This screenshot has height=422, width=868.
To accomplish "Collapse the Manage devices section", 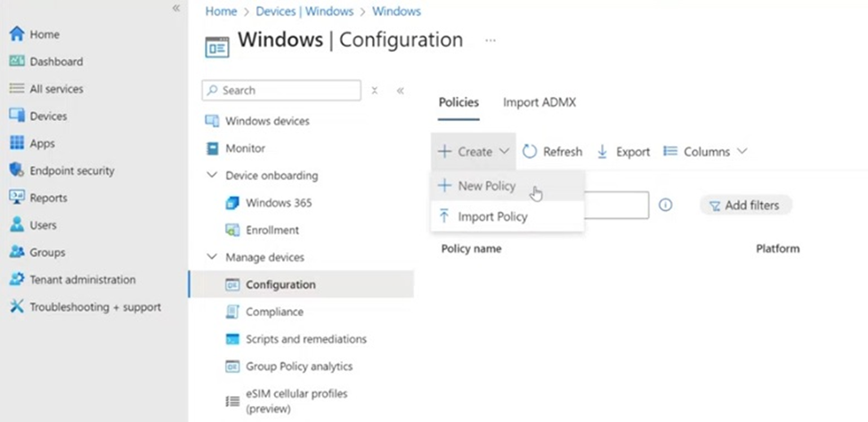I will click(212, 257).
